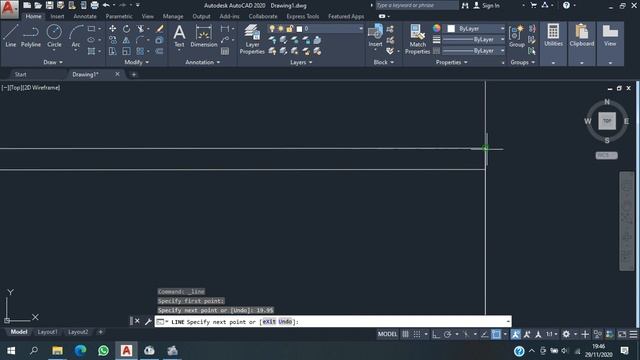Use the Fillet tool
The width and height of the screenshot is (640, 360).
click(x=140, y=40)
